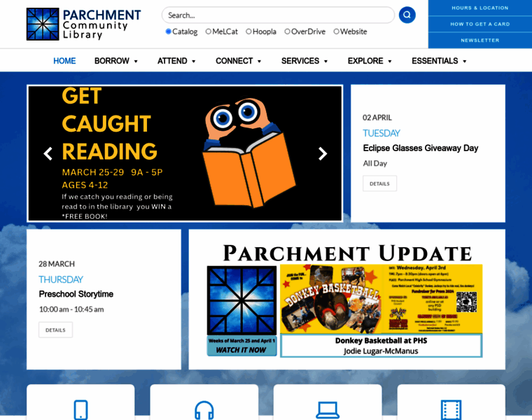Open the Donkey Basketball flyer image
Viewport: 532px width, 420px height.
(381, 298)
